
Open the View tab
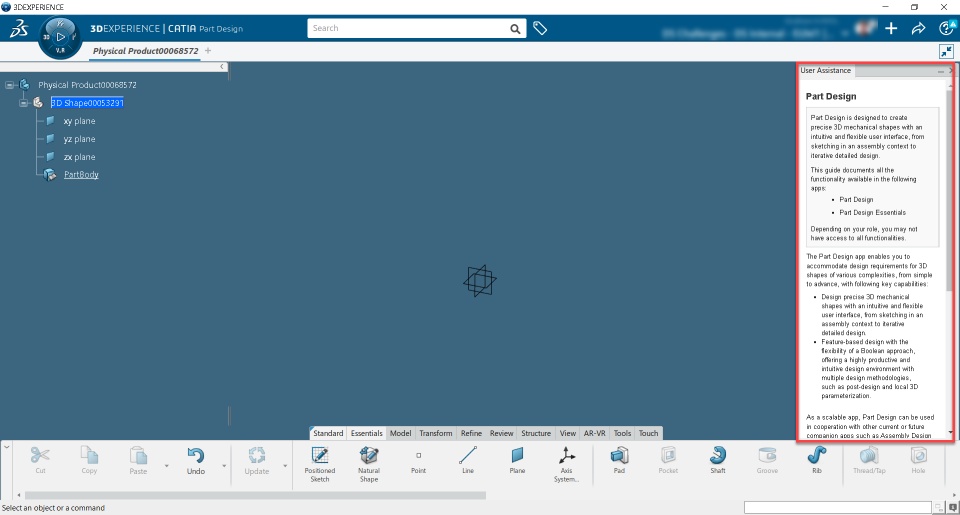(568, 433)
